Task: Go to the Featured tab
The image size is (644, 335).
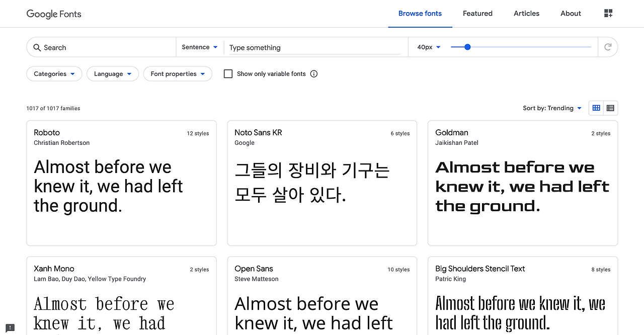Action: click(477, 14)
